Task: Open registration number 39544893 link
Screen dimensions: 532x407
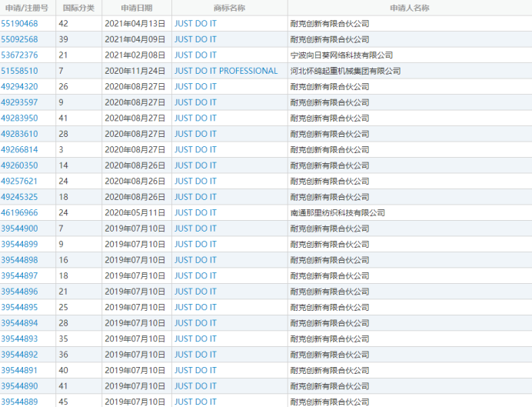Action: tap(19, 339)
